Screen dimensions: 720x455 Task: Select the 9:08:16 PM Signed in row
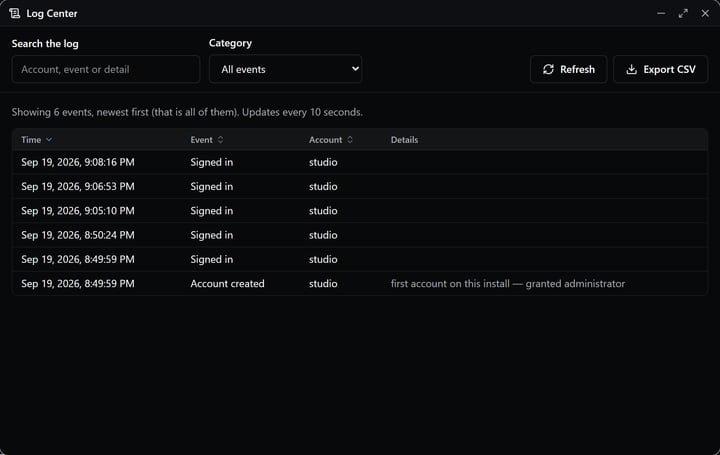click(360, 162)
